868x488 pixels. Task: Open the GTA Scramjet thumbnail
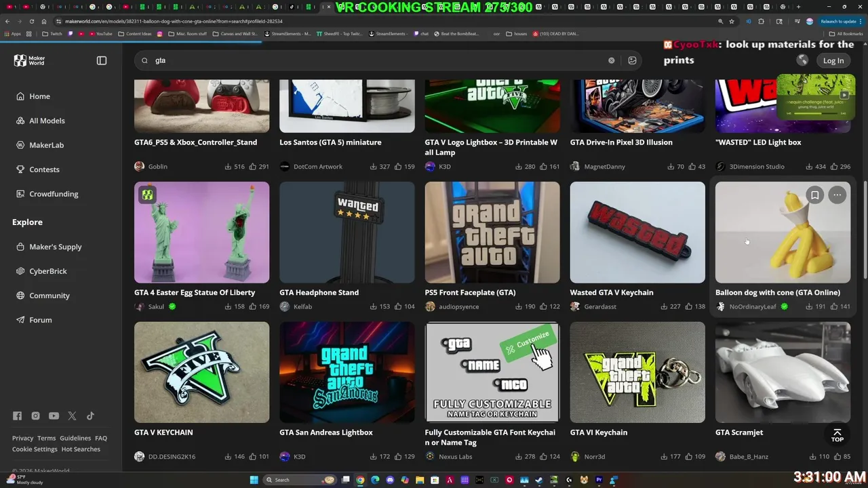[x=783, y=372]
